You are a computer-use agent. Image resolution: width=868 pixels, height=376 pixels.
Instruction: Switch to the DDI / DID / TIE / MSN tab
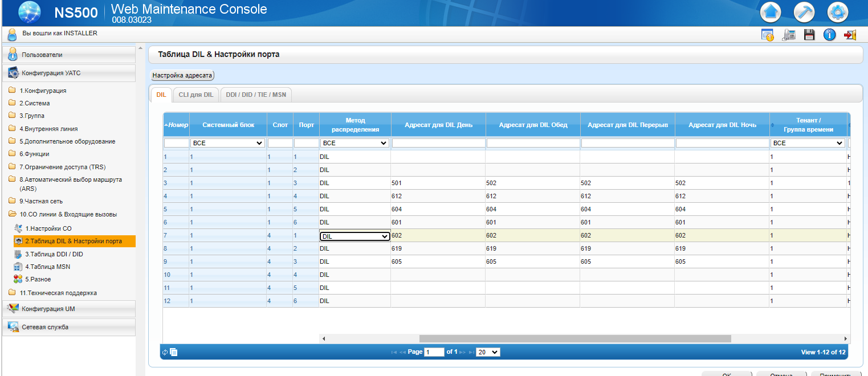pos(256,95)
